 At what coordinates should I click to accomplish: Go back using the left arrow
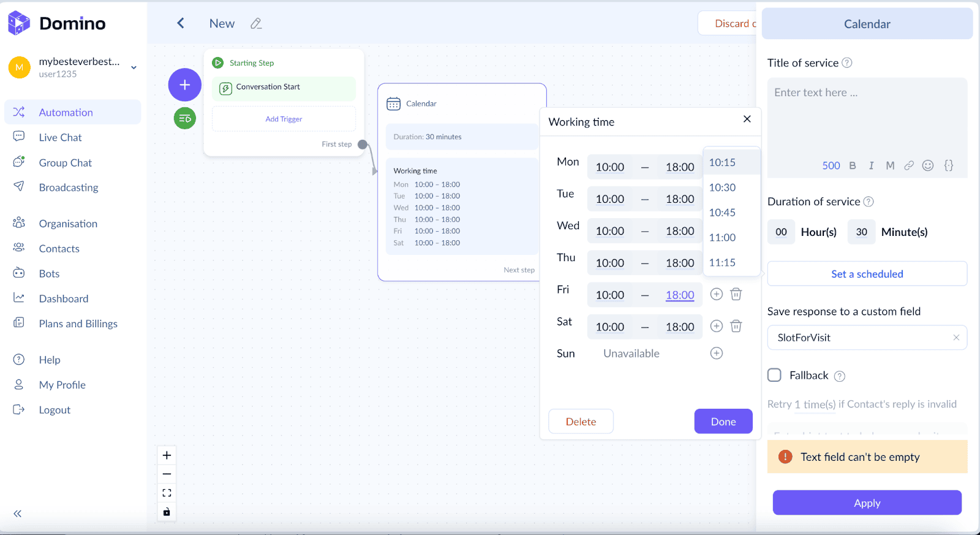181,23
